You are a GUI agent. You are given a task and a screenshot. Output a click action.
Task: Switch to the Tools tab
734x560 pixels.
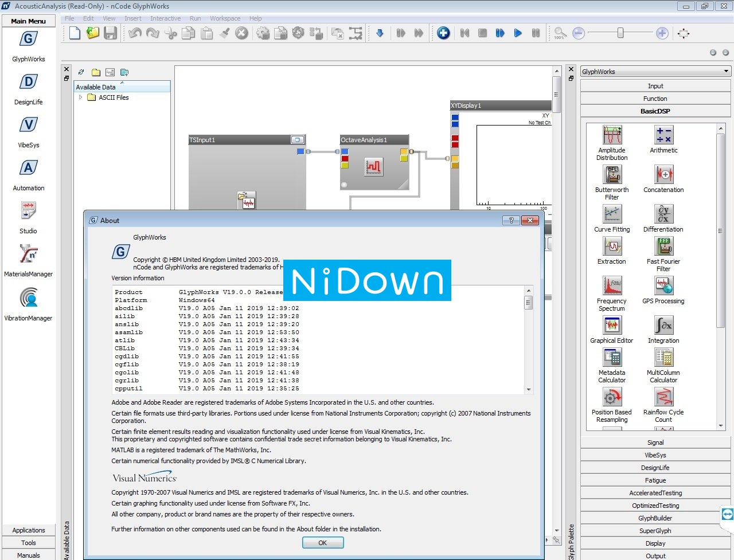pos(28,542)
